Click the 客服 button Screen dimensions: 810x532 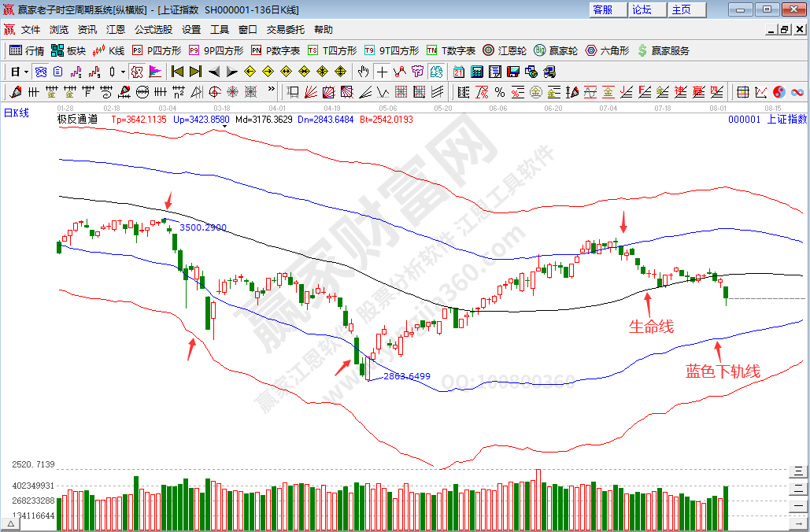click(602, 9)
